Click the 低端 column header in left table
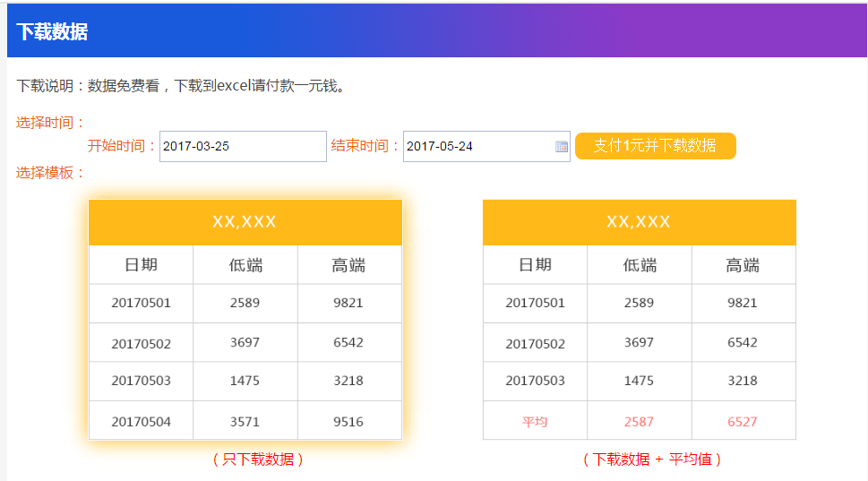868x481 pixels. point(245,265)
